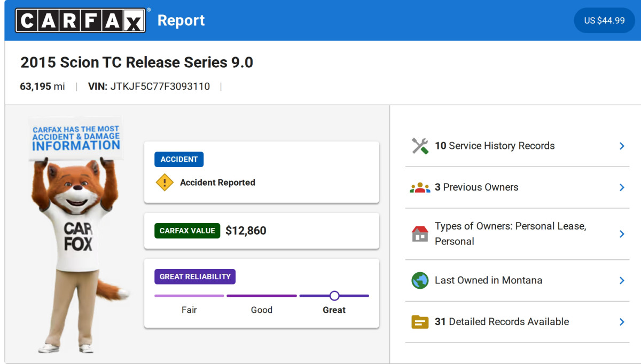Click the globe icon beside Last Owned in Montana

(420, 280)
